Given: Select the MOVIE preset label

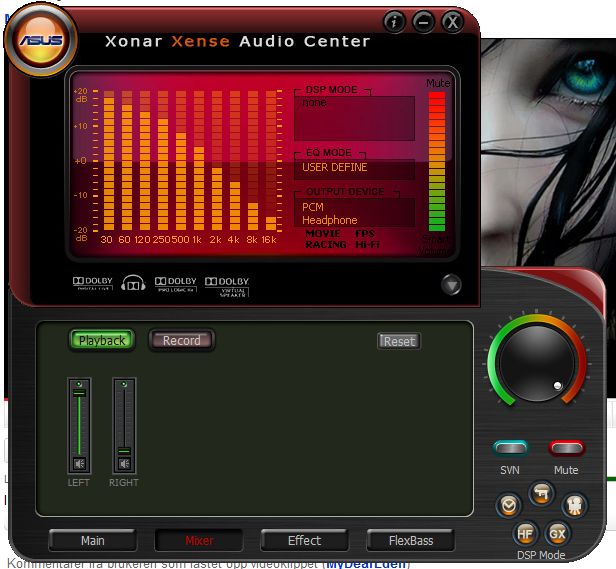Looking at the screenshot, I should 323,233.
